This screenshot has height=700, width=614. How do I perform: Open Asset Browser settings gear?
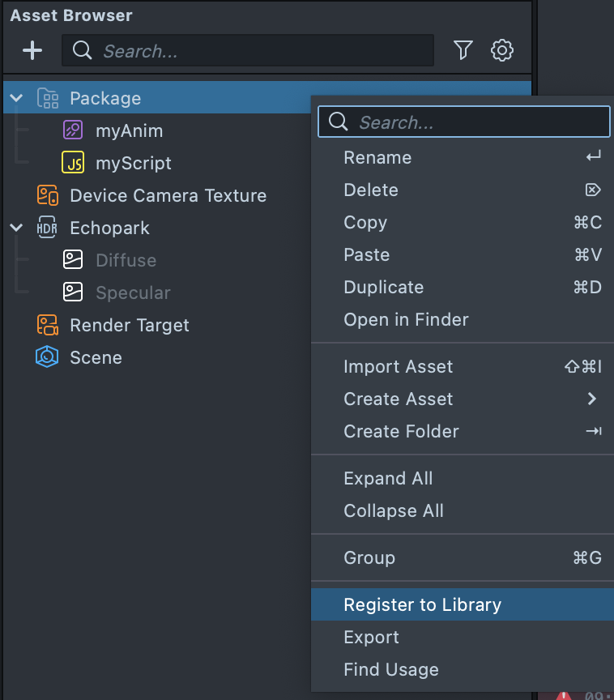point(502,50)
